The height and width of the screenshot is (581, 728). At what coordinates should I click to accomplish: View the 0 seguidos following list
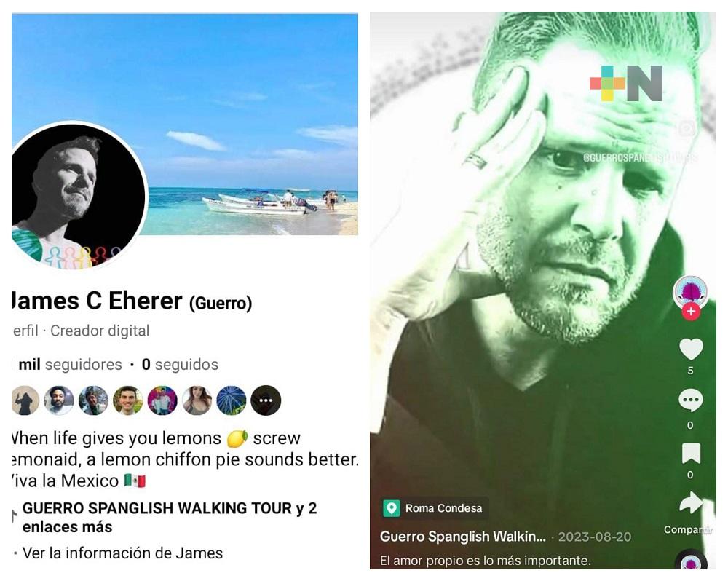(180, 365)
